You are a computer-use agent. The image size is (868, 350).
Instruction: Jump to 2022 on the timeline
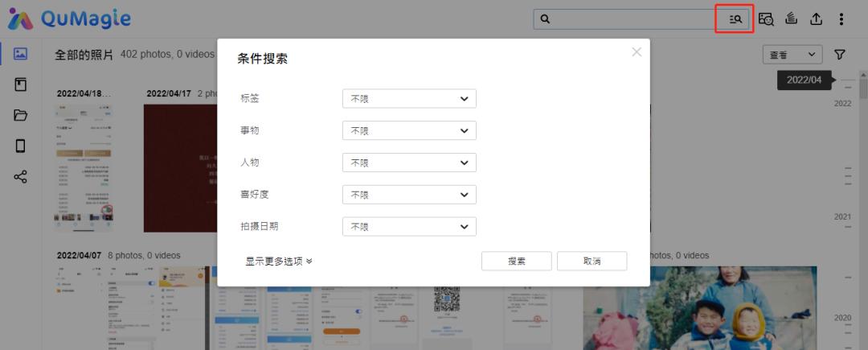click(x=842, y=104)
